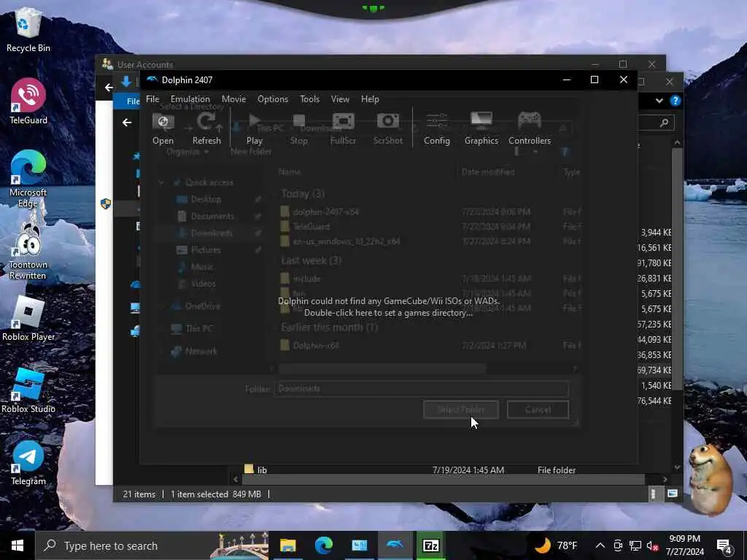747x560 pixels.
Task: Click the 78°F weather widget
Action: [x=555, y=545]
